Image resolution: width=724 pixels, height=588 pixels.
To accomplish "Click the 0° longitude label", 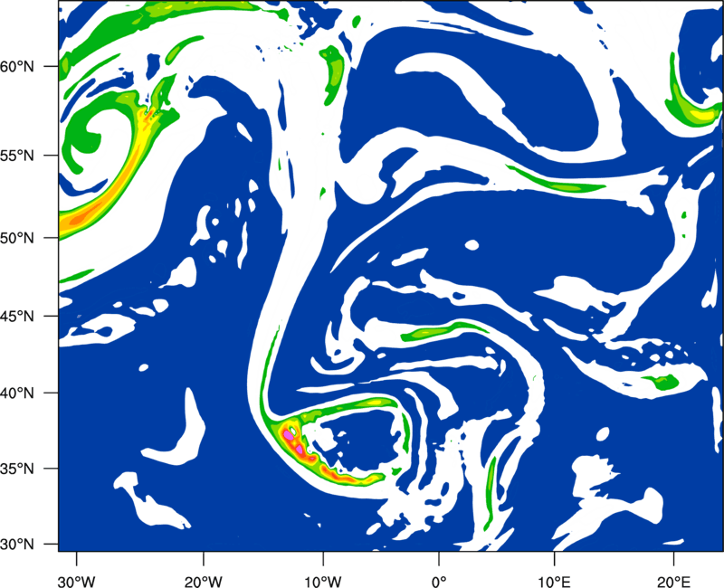I will [x=439, y=582].
